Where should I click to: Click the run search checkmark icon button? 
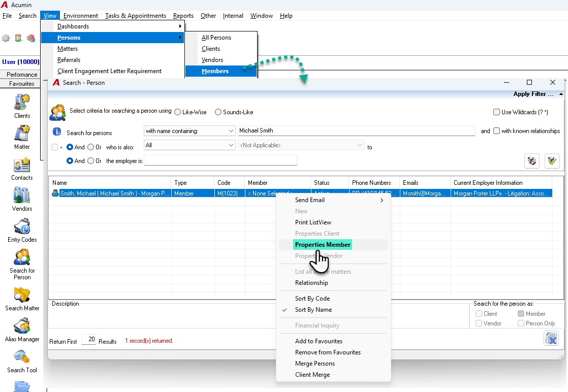552,160
